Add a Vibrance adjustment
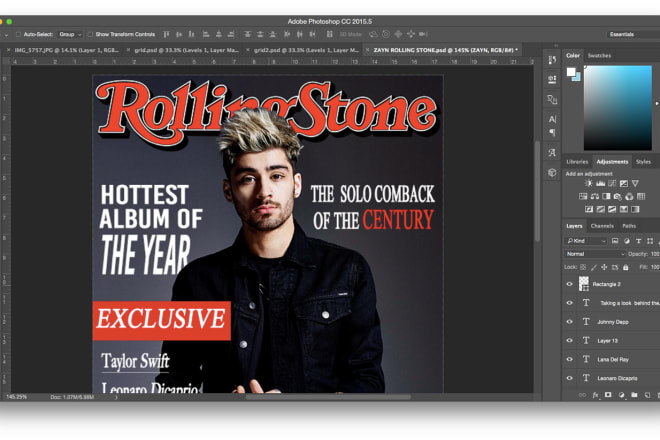Screen dimensions: 660x440 [635, 183]
